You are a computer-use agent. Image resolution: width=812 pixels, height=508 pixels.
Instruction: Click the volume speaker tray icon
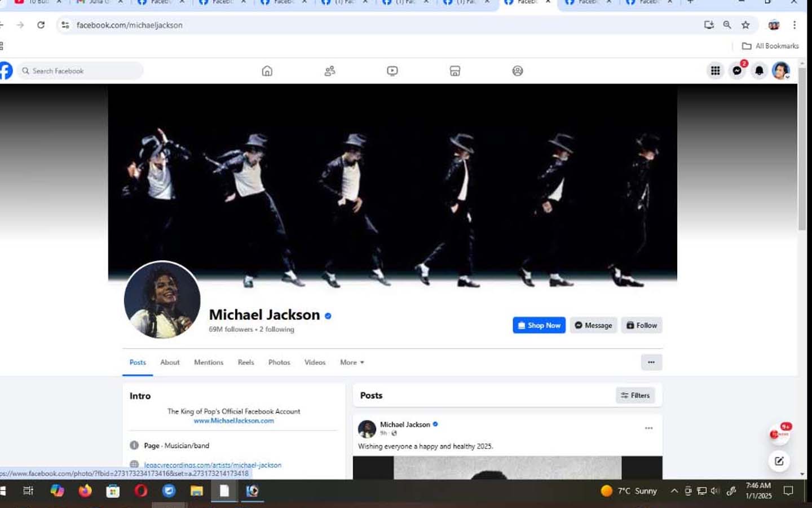pos(715,491)
